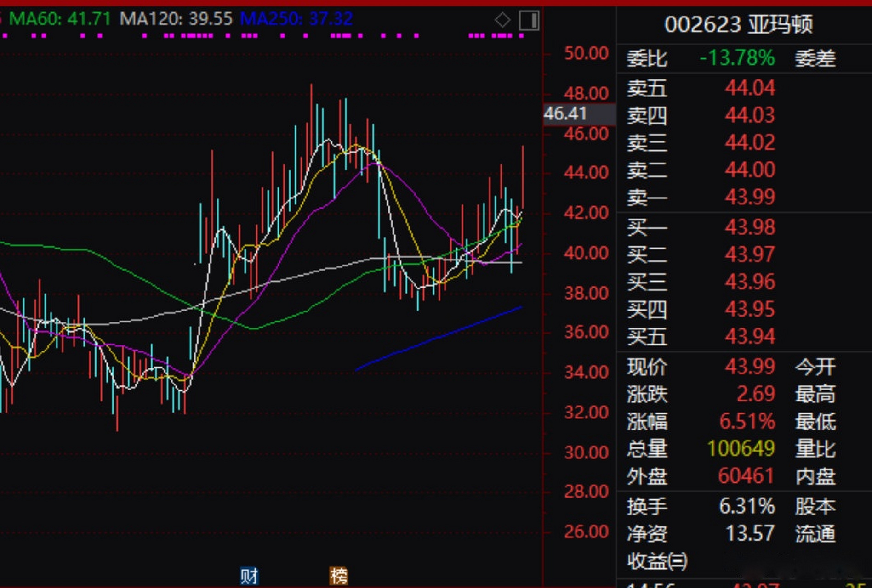Viewport: 872px width, 588px height.
Task: Click the 卖一 ask price 43.99
Action: click(x=750, y=197)
